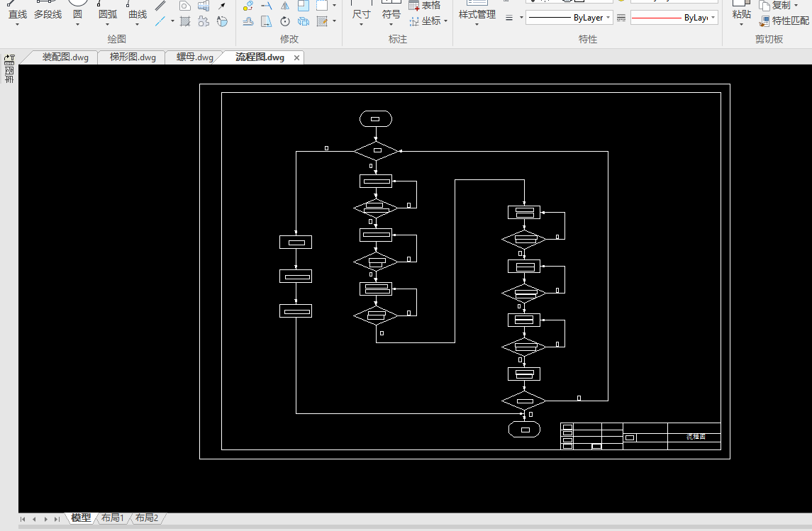
Task: Open the 粘贴 dropdown arrow
Action: [741, 24]
